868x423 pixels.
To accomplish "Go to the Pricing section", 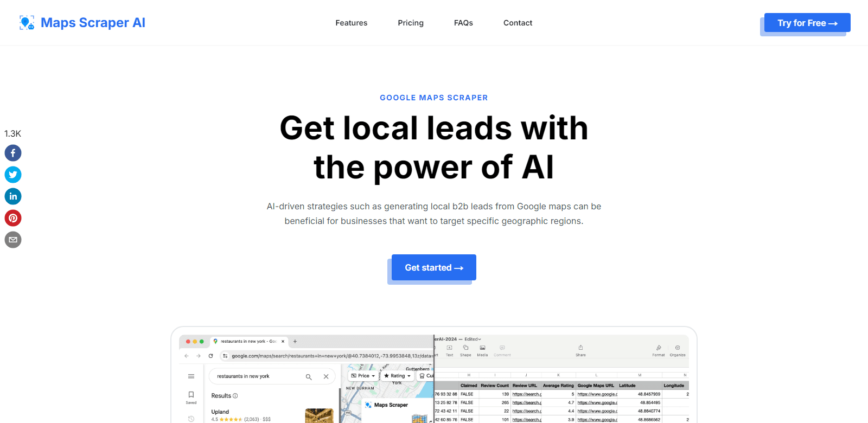I will pos(411,23).
